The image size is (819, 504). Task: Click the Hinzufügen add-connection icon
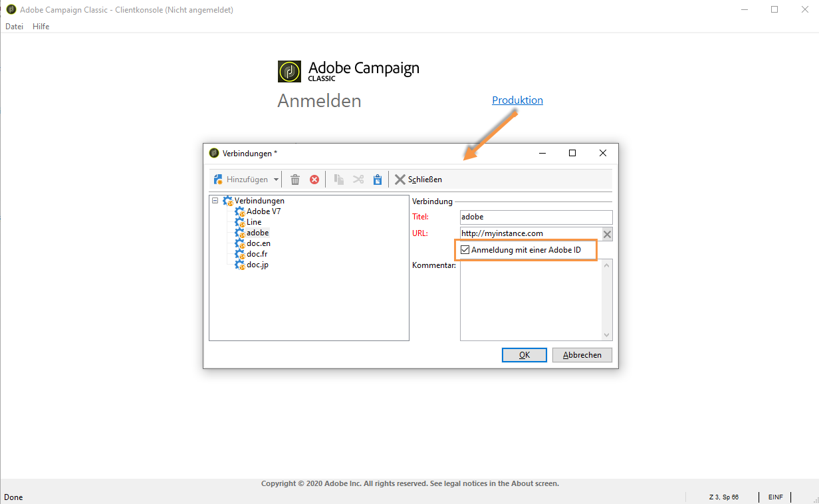click(x=218, y=180)
